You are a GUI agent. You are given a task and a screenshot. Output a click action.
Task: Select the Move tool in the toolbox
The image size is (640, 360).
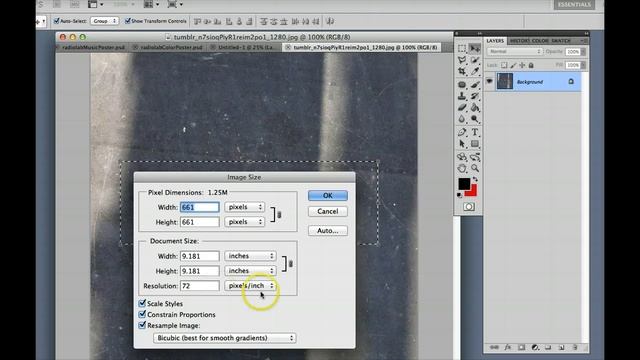pyautogui.click(x=475, y=49)
